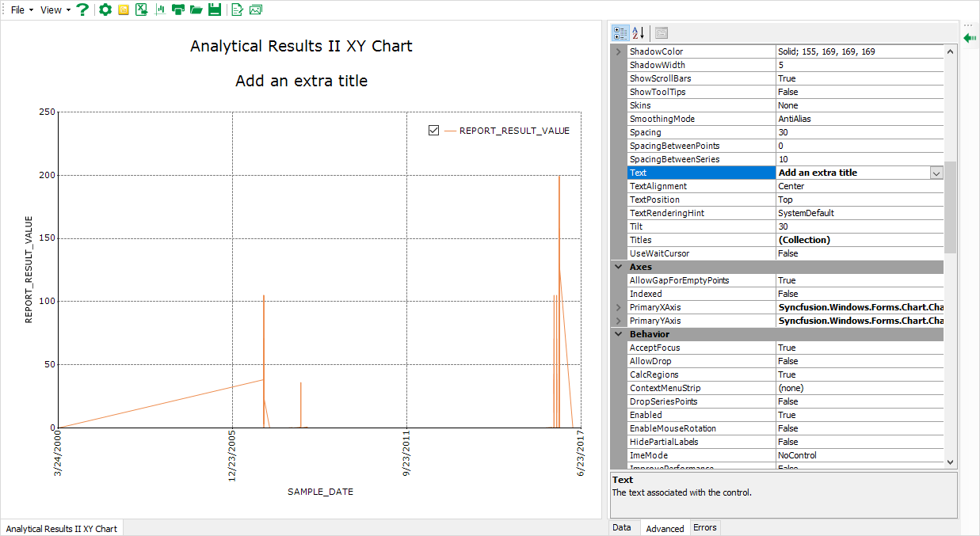Click the 'Add an extra title' chart subtitle
This screenshot has width=980, height=536.
(301, 81)
